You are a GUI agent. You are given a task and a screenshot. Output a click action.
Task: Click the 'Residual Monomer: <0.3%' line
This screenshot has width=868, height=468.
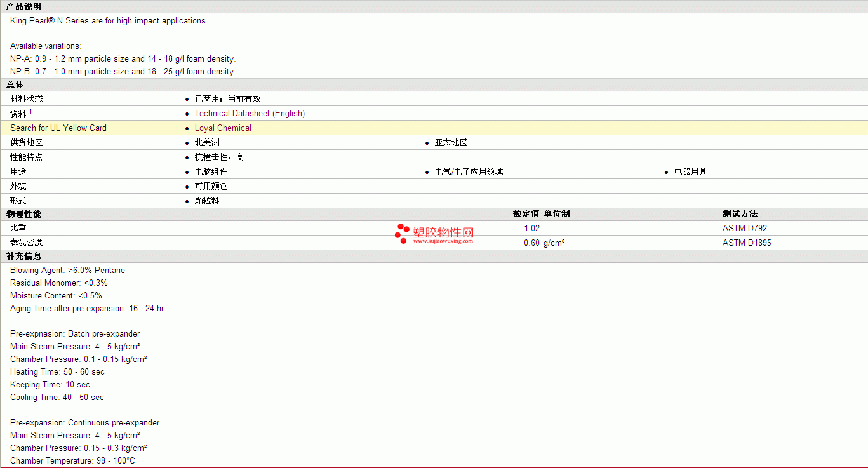pos(59,283)
